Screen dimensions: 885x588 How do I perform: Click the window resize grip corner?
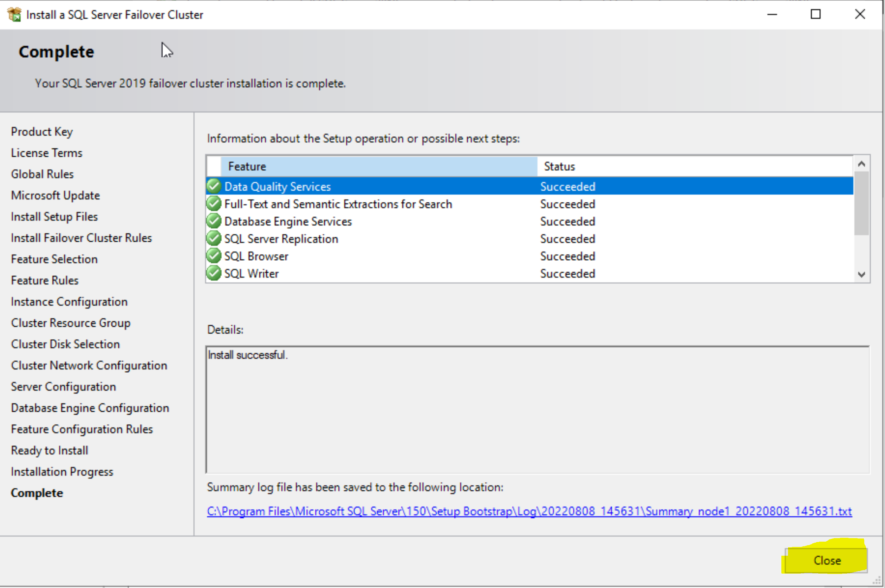pos(877,581)
